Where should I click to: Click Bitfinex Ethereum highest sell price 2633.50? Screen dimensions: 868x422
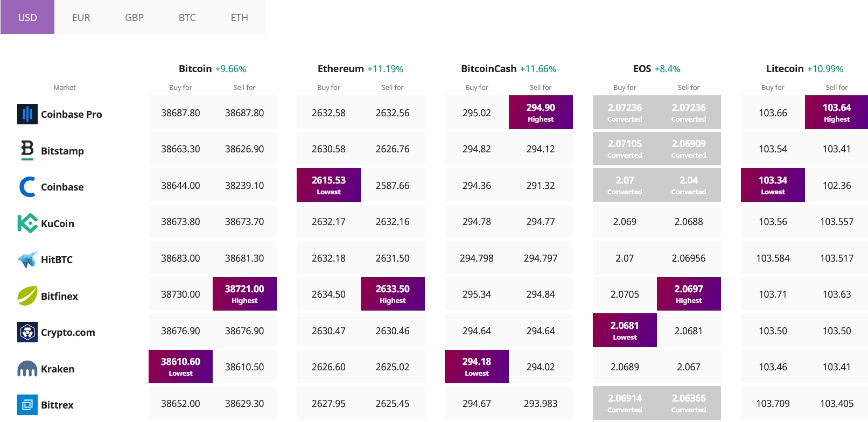click(x=393, y=294)
